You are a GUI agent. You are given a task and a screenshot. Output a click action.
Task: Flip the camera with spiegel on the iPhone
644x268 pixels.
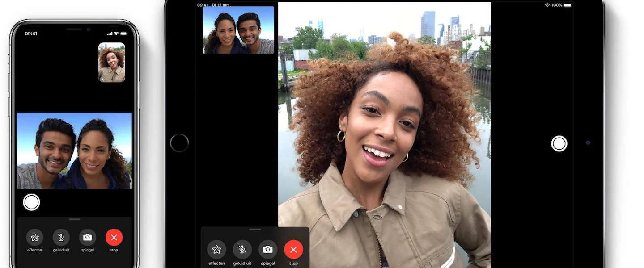point(87,238)
